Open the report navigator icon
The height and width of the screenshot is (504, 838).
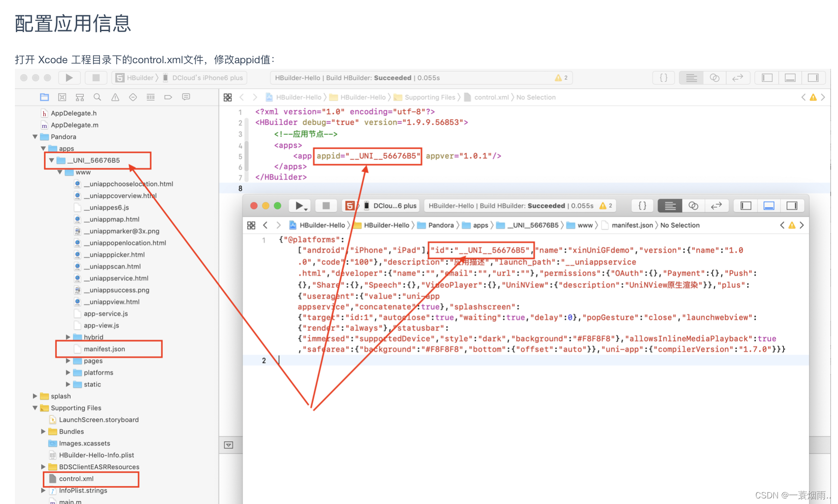point(186,97)
